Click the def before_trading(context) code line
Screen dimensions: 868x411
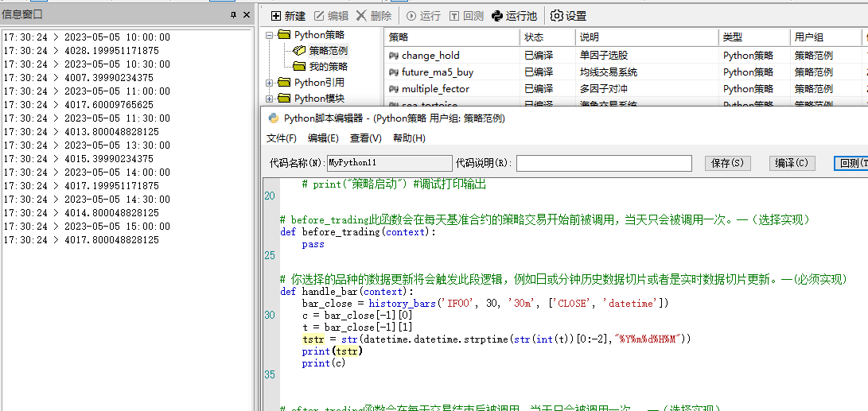pyautogui.click(x=358, y=232)
